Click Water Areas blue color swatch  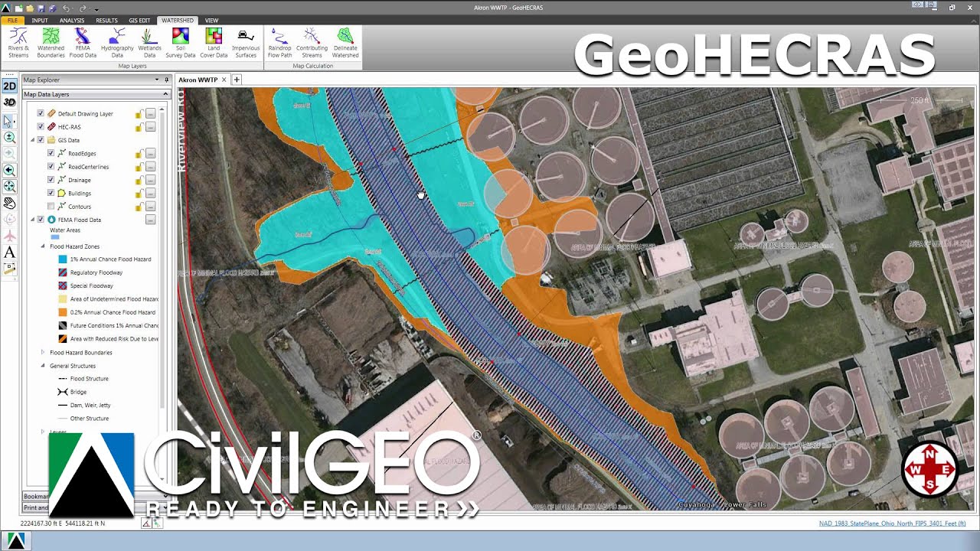[54, 238]
